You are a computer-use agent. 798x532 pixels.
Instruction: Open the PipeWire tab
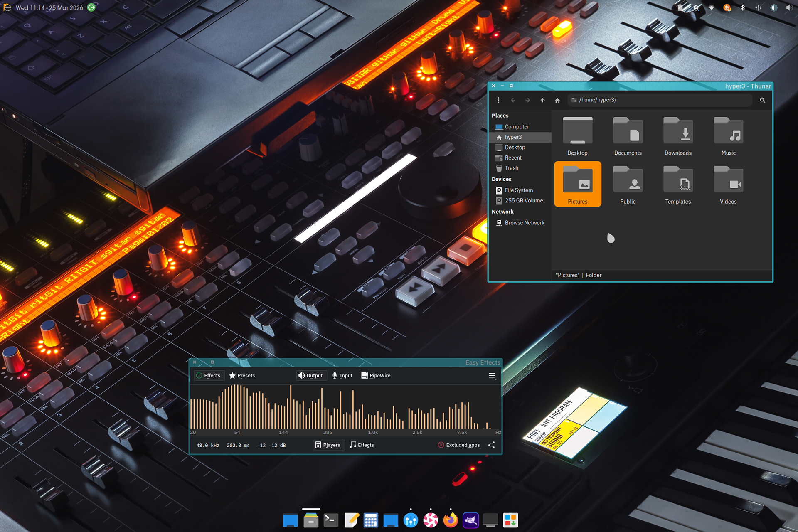376,375
